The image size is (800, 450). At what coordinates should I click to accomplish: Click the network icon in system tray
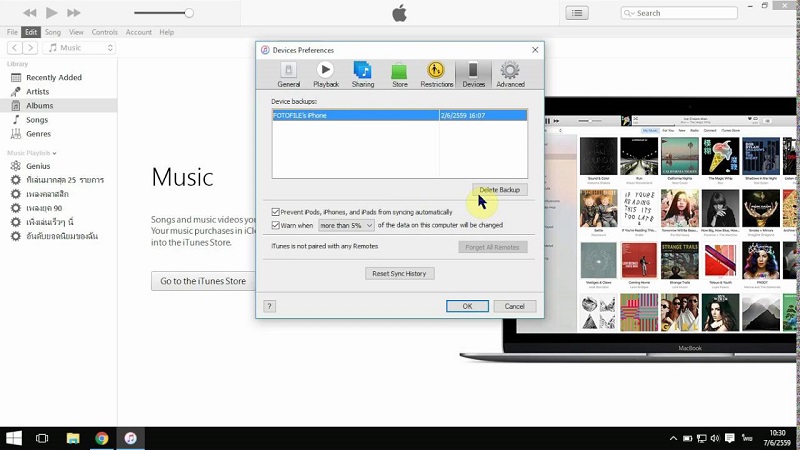tap(702, 438)
